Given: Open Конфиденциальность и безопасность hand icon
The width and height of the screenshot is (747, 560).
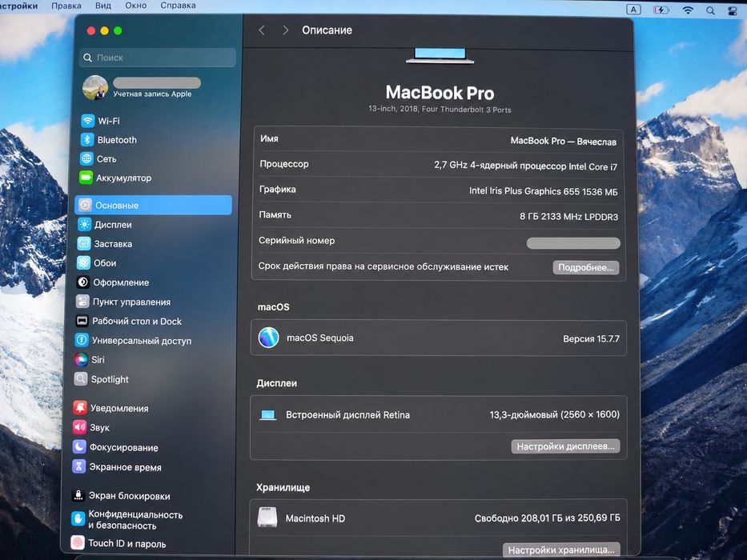Looking at the screenshot, I should 78,519.
